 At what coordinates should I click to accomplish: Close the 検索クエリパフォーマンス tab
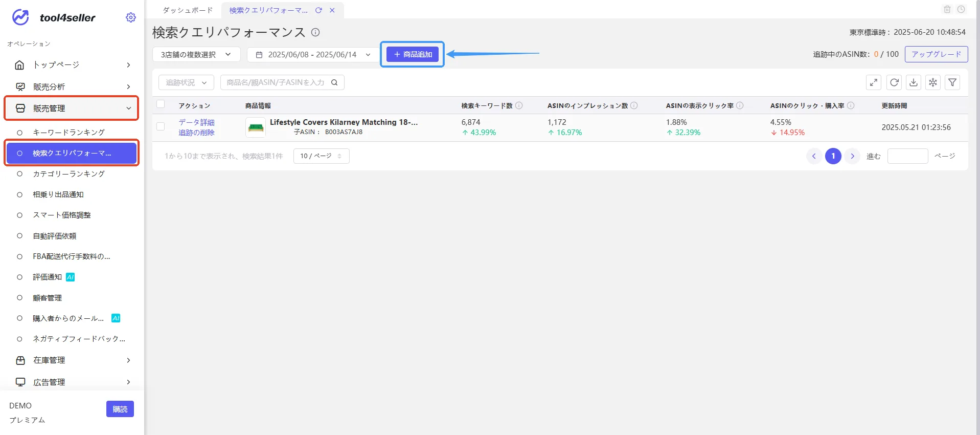click(x=332, y=10)
